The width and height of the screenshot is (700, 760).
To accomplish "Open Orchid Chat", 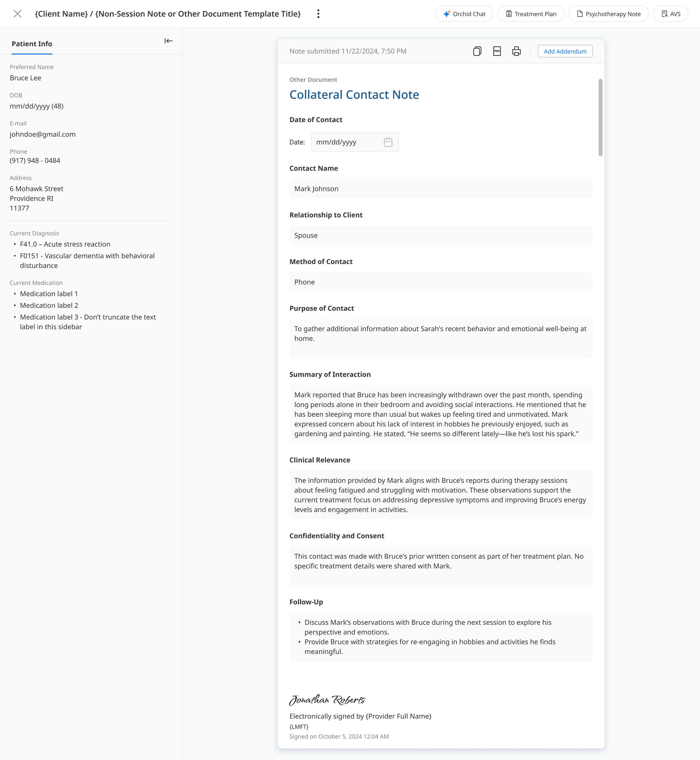I will pyautogui.click(x=464, y=14).
